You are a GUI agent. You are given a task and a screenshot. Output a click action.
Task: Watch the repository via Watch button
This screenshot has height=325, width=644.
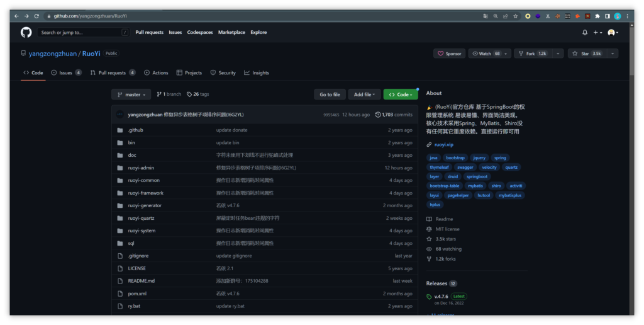coord(485,54)
